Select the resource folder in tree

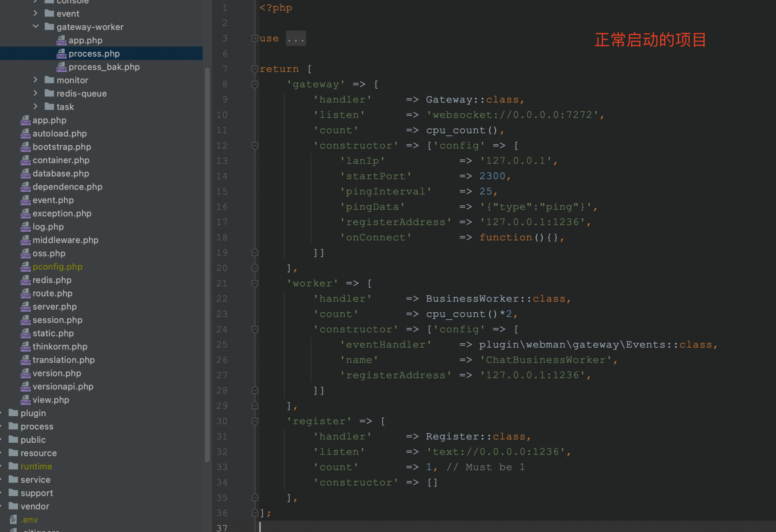pos(39,453)
